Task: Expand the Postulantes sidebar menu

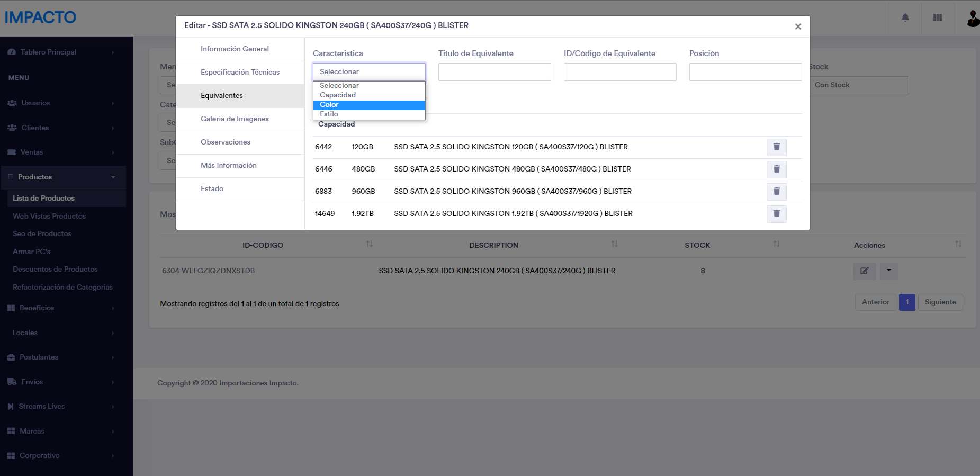Action: [x=62, y=357]
